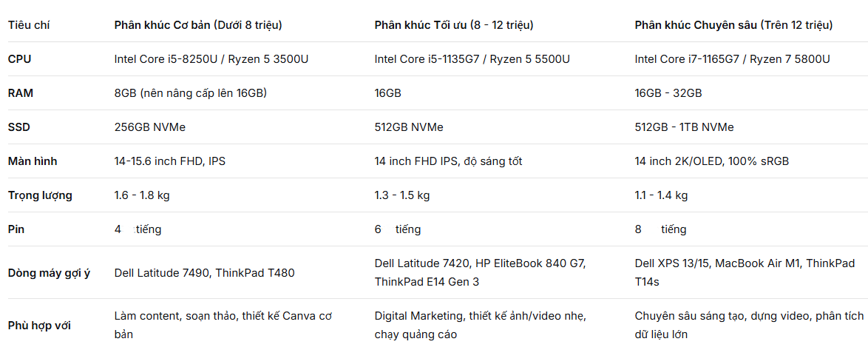Click the "512GB - 1TB NVMe" cell

point(684,127)
